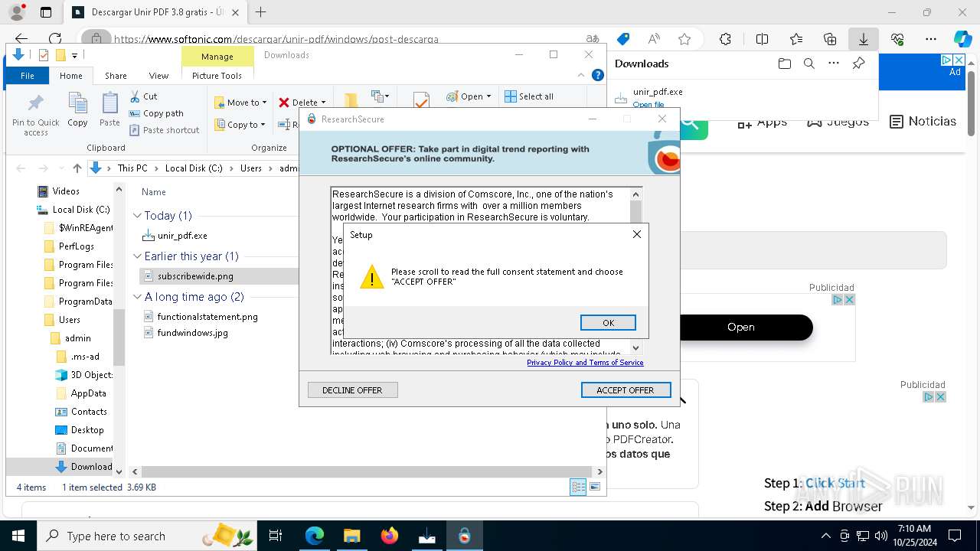Image resolution: width=980 pixels, height=551 pixels.
Task: Click DECLINE OFFER button
Action: [x=352, y=390]
